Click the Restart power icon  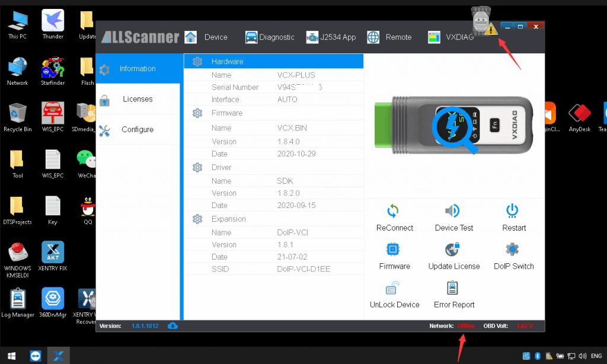(512, 210)
